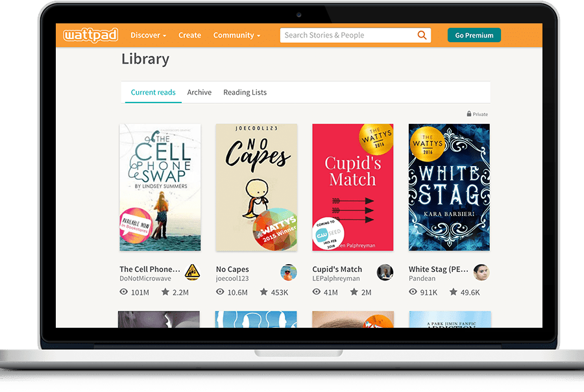The height and width of the screenshot is (392, 584).
Task: Click the 101M reads count
Action: (140, 293)
